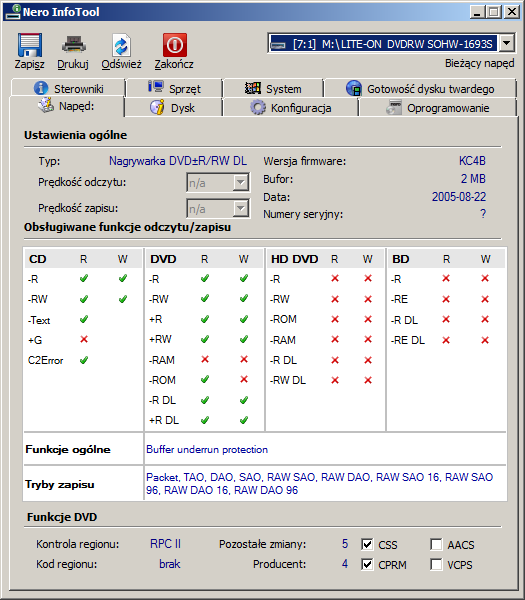Click the Kod regionu value brak
Viewport: 525px width, 600px height.
pos(170,564)
